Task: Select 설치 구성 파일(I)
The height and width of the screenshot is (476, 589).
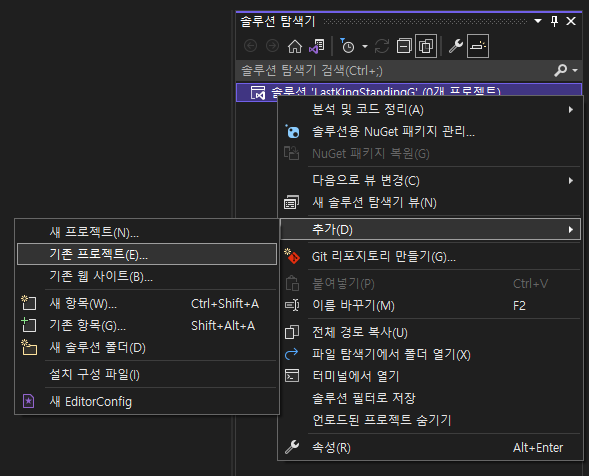Action: point(147,375)
